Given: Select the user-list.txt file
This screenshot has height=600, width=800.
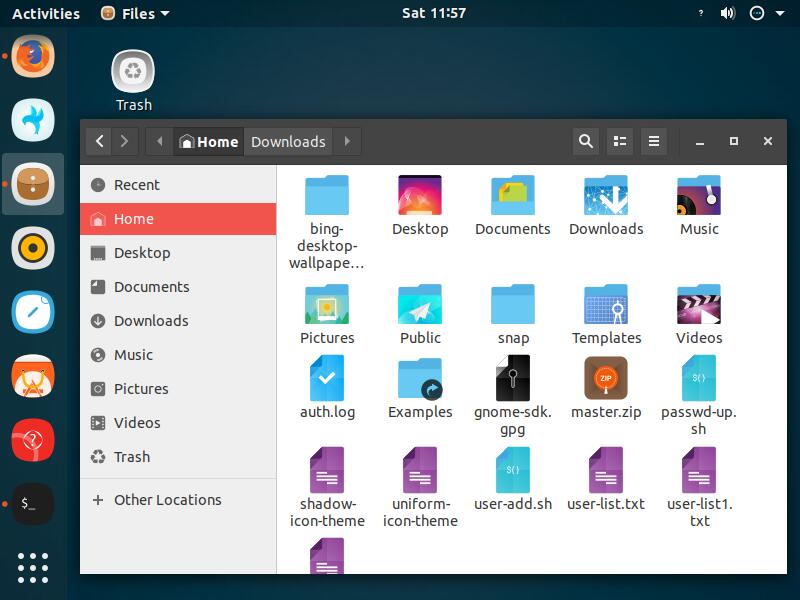Looking at the screenshot, I should click(x=606, y=470).
